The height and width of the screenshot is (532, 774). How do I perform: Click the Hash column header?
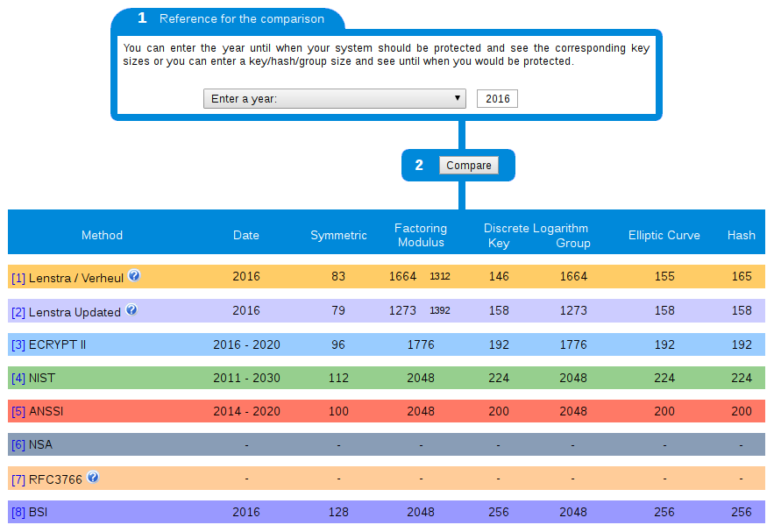741,235
